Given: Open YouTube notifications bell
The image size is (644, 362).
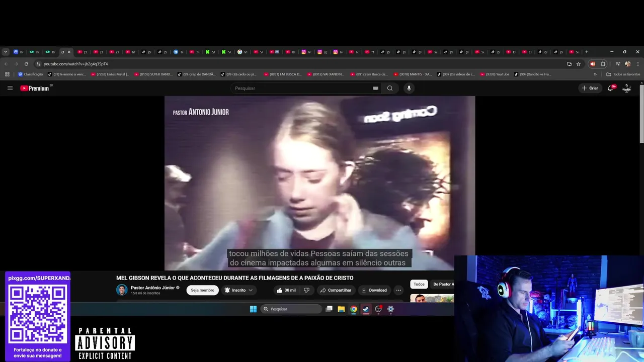Looking at the screenshot, I should (610, 88).
